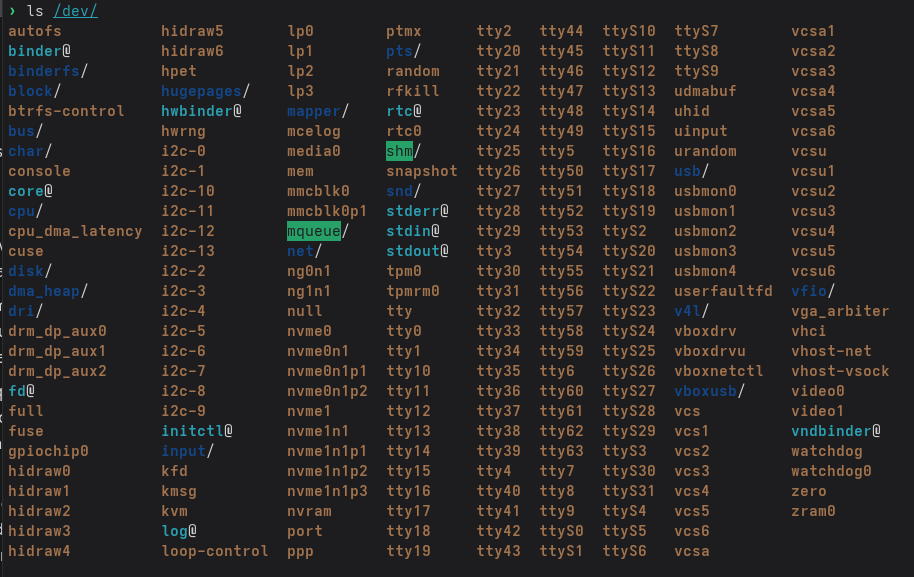This screenshot has width=914, height=577.
Task: Click the ptmx device entry
Action: tap(404, 31)
